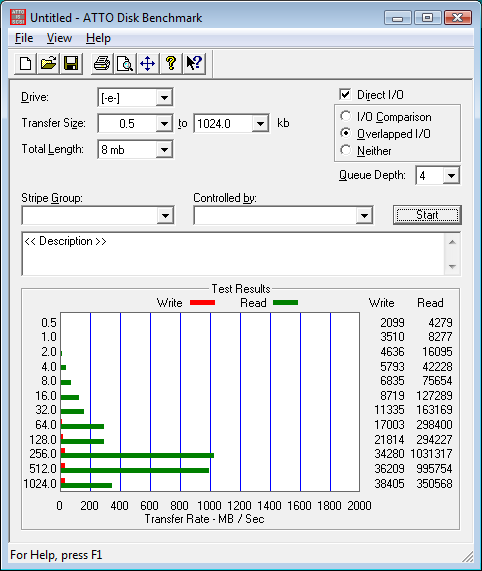The image size is (482, 571).
Task: Click the four-arrow move icon
Action: pyautogui.click(x=148, y=64)
